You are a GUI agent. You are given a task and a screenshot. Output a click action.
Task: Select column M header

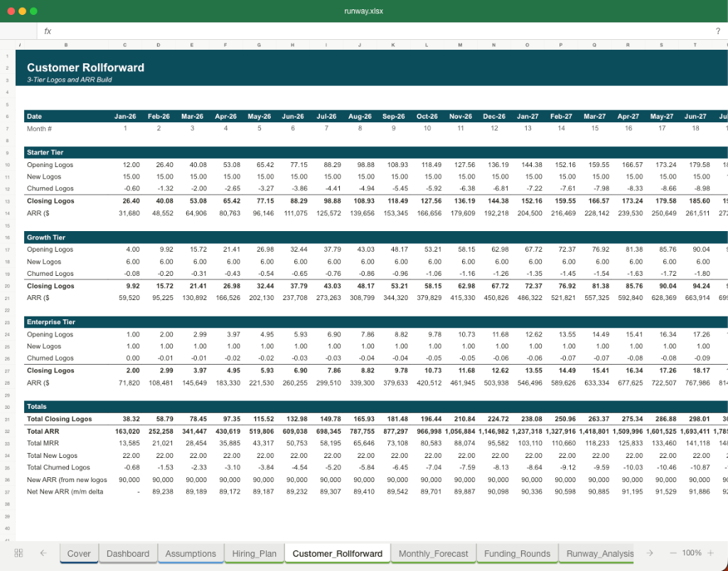pos(460,45)
